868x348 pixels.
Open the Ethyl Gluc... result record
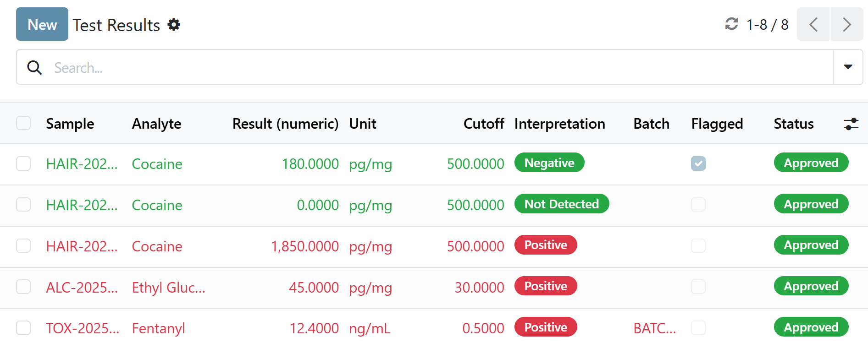[168, 288]
